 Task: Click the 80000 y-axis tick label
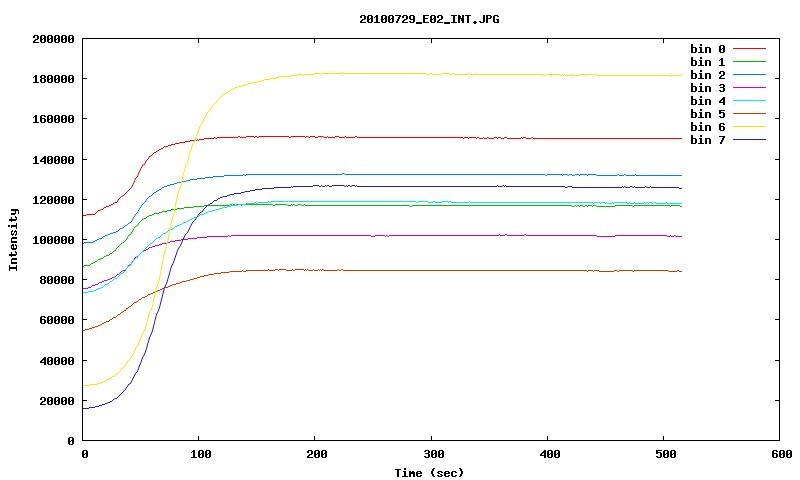pos(57,280)
